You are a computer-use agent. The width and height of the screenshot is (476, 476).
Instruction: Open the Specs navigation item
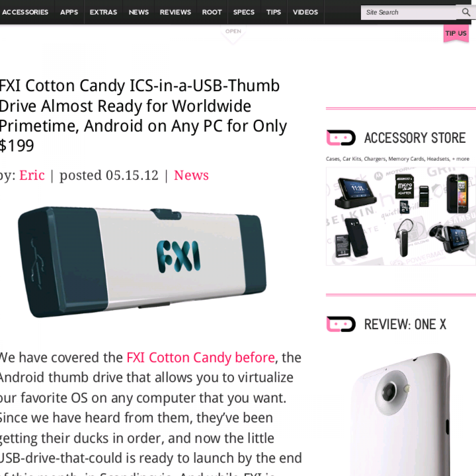pyautogui.click(x=244, y=12)
